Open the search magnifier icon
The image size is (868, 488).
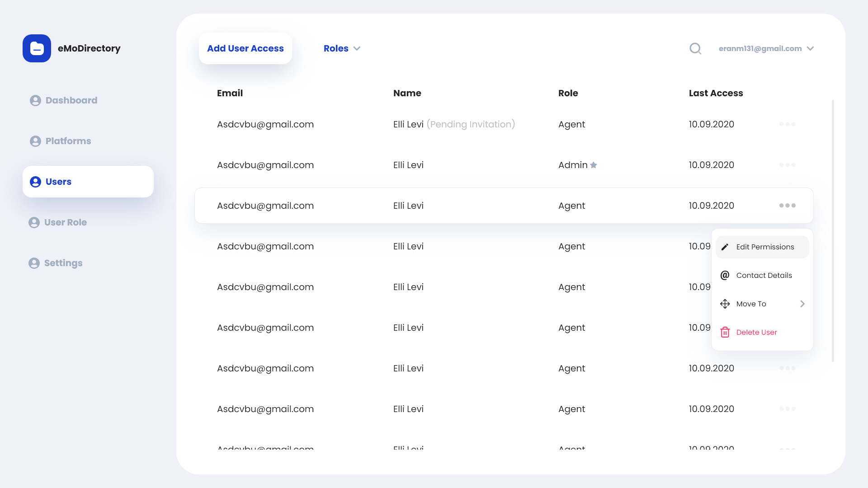point(695,48)
